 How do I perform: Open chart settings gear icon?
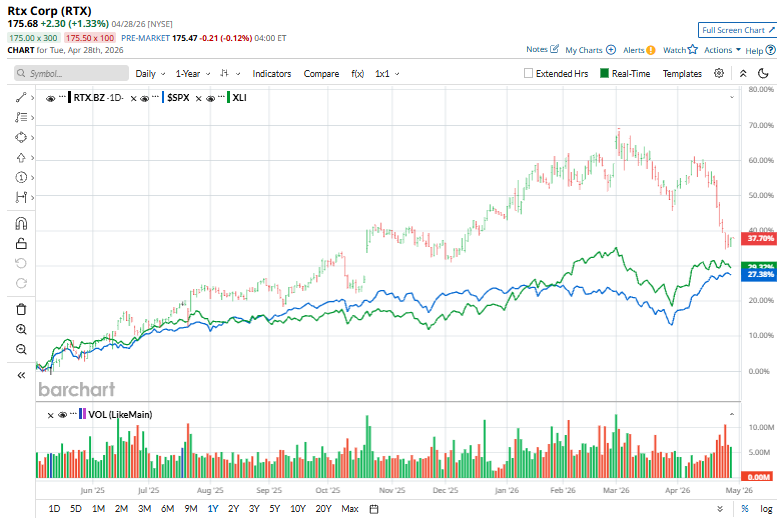(719, 73)
